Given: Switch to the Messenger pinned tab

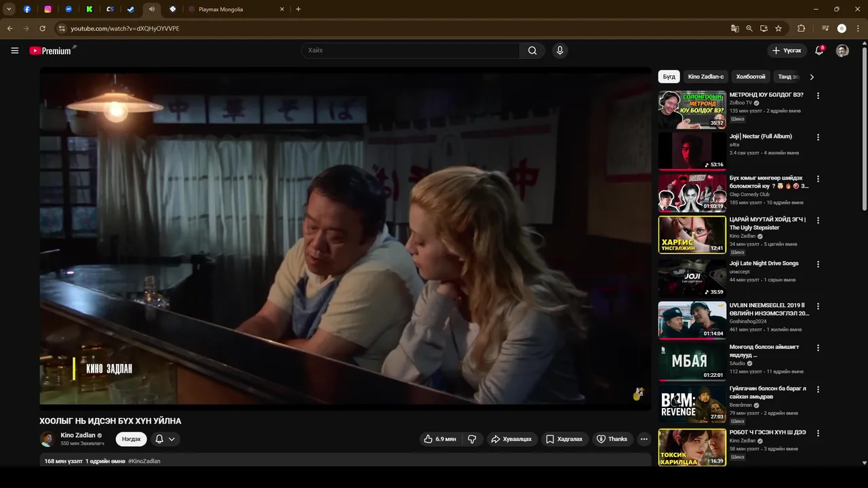Looking at the screenshot, I should point(68,9).
